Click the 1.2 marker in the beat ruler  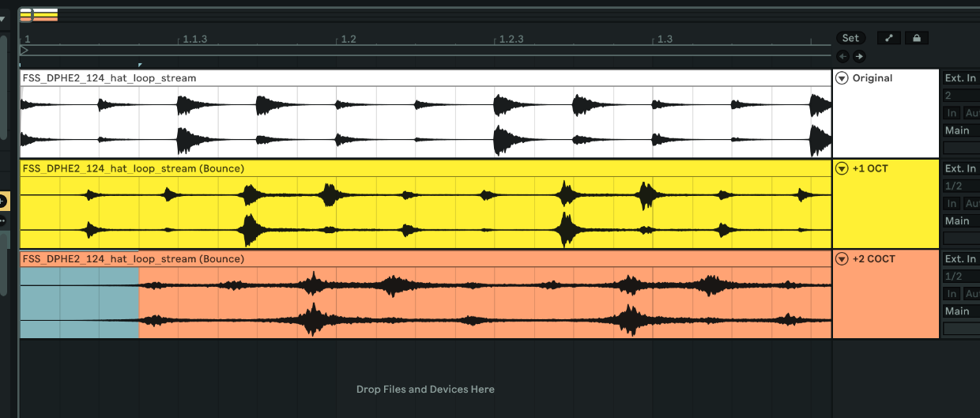click(x=348, y=39)
